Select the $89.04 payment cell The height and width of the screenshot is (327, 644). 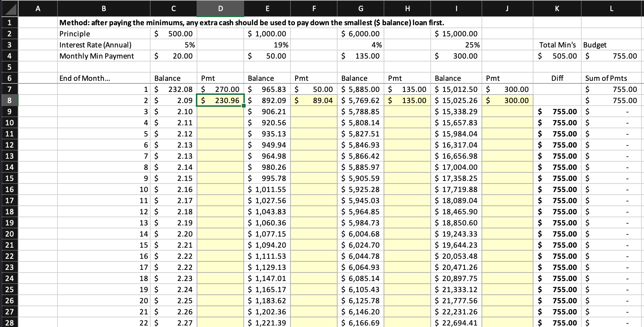(x=314, y=100)
